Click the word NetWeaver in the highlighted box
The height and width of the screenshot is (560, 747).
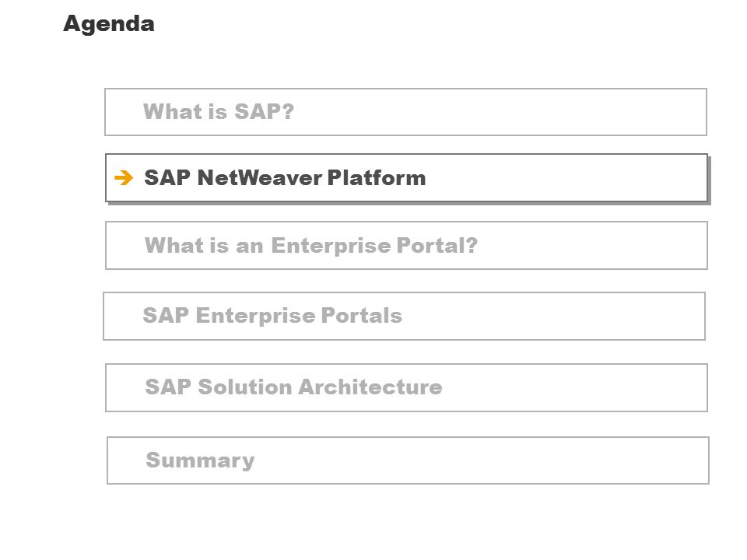tap(260, 177)
